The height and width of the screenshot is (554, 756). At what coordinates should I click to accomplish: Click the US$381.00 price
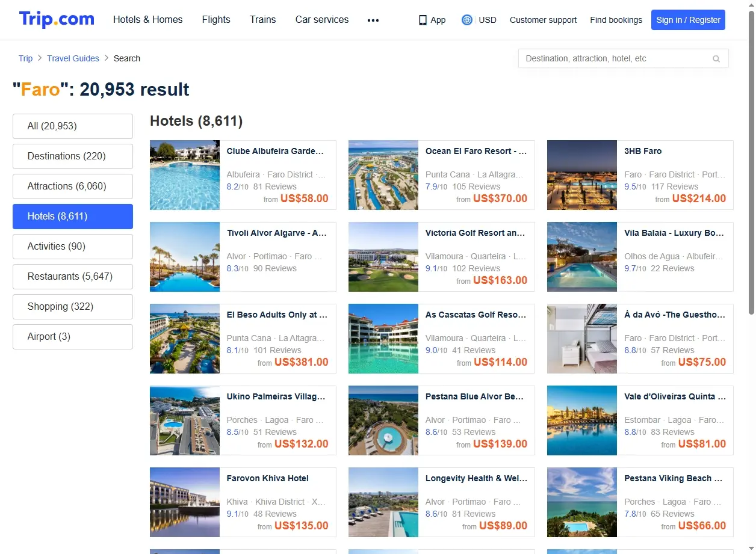pyautogui.click(x=302, y=362)
